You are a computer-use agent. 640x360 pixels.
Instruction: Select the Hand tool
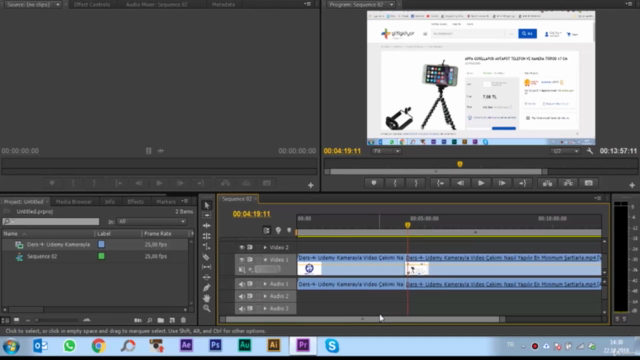point(207,298)
